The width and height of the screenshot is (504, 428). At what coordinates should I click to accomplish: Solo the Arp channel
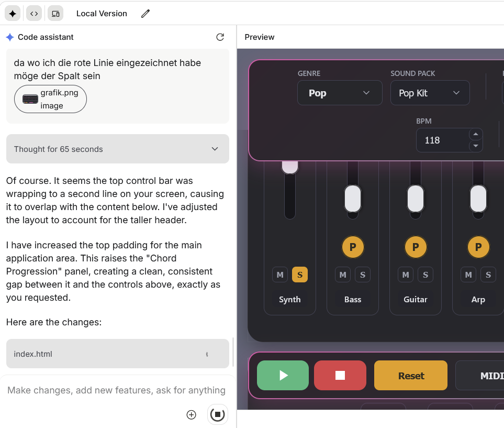click(x=488, y=275)
